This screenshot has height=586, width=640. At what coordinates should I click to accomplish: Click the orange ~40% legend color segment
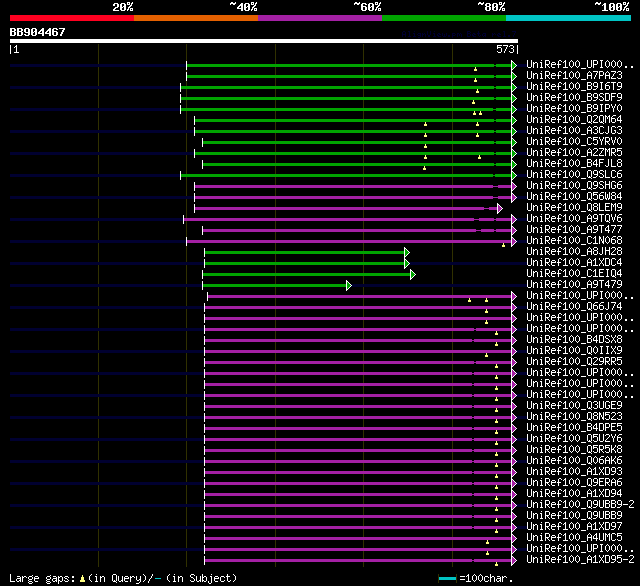pos(196,18)
